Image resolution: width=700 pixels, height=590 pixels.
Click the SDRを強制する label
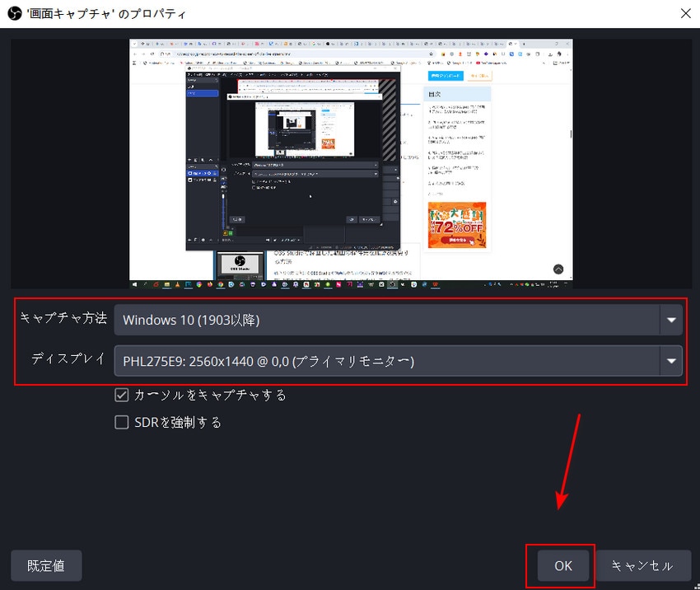[x=178, y=423]
